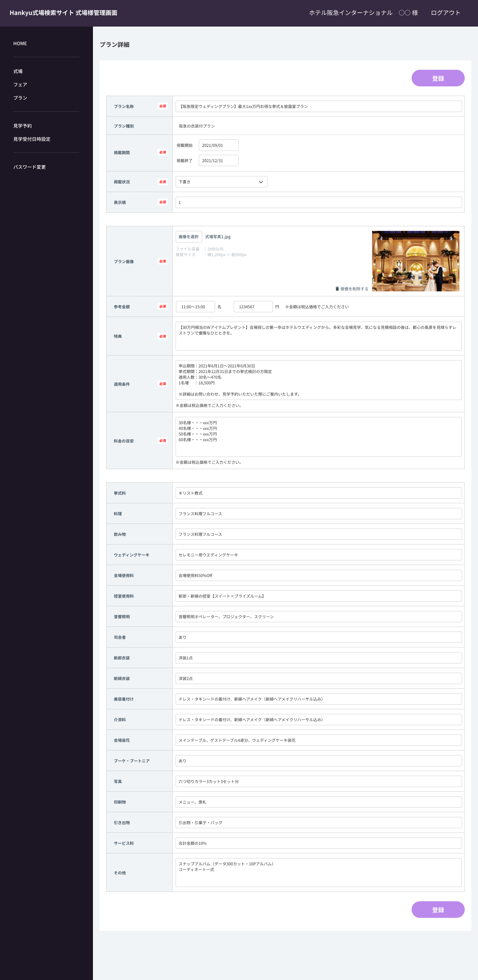Open 見学予約 in the sidebar
478x980 pixels.
click(23, 126)
